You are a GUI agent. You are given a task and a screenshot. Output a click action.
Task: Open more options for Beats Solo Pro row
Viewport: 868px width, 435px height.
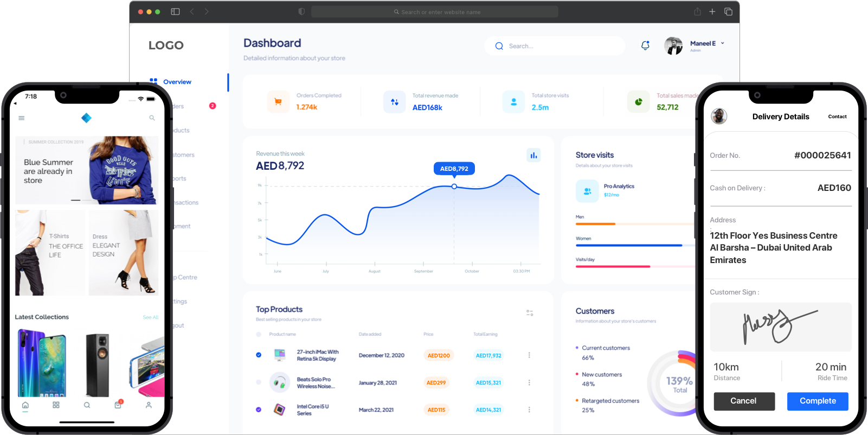coord(529,382)
